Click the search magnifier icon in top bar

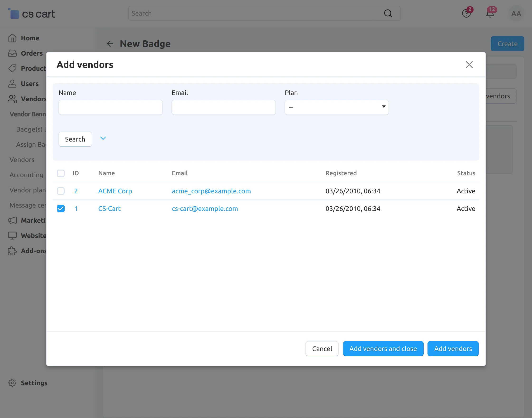coord(388,14)
